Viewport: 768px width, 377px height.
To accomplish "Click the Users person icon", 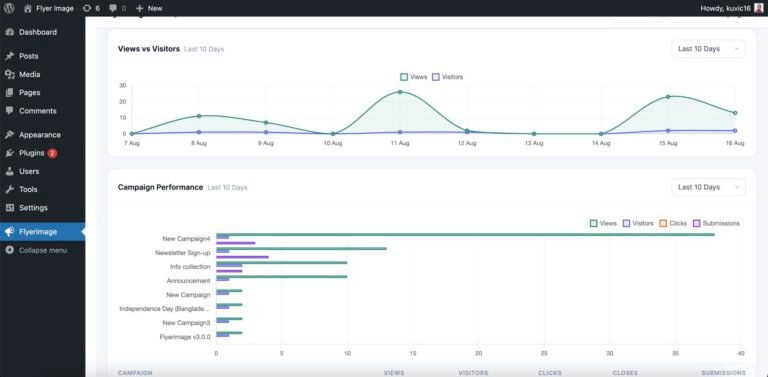I will tap(9, 171).
